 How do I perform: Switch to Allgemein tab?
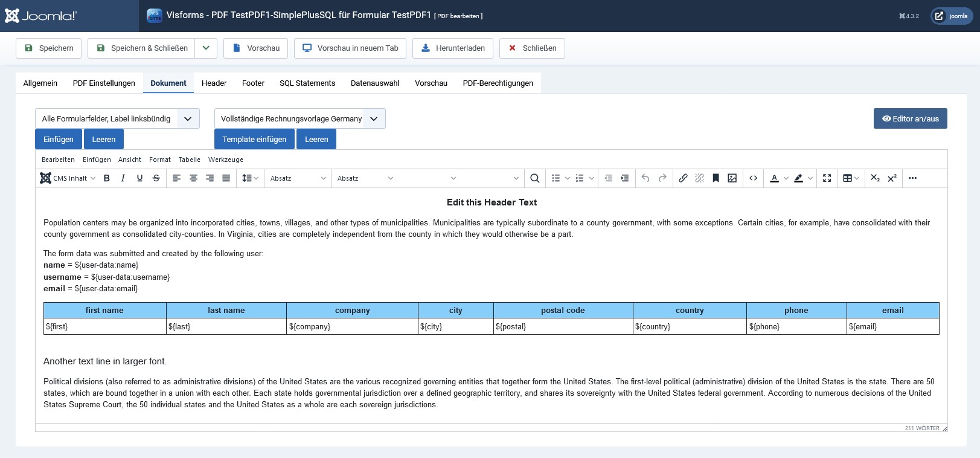[x=40, y=83]
